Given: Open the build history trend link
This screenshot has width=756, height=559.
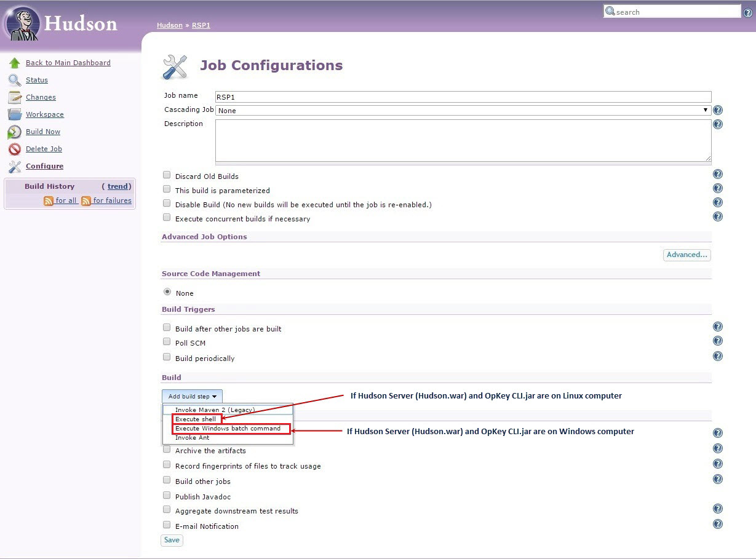Looking at the screenshot, I should click(118, 186).
